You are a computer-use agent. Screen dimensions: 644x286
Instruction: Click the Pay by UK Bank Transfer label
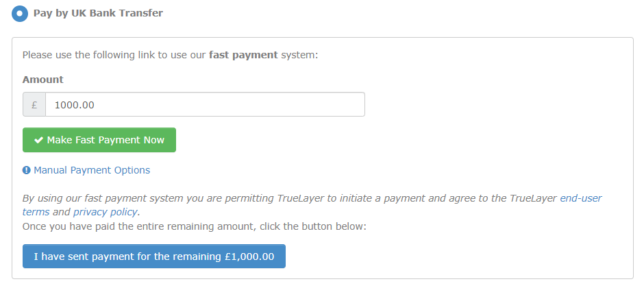98,13
